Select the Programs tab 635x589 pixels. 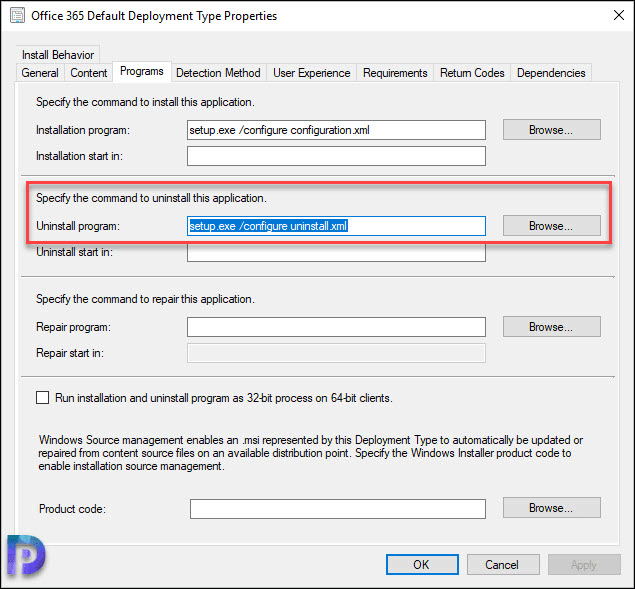142,72
